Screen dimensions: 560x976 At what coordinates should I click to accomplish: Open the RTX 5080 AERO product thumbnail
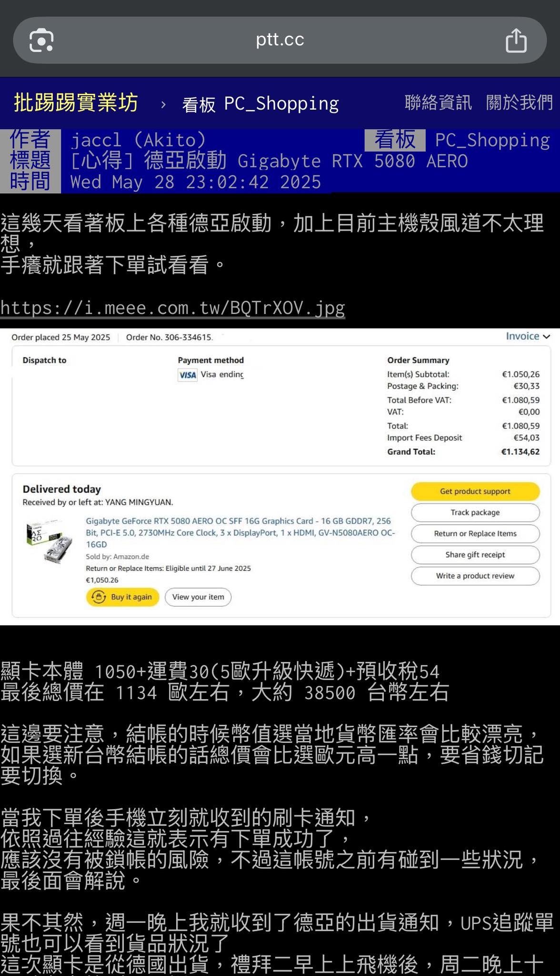coord(50,541)
